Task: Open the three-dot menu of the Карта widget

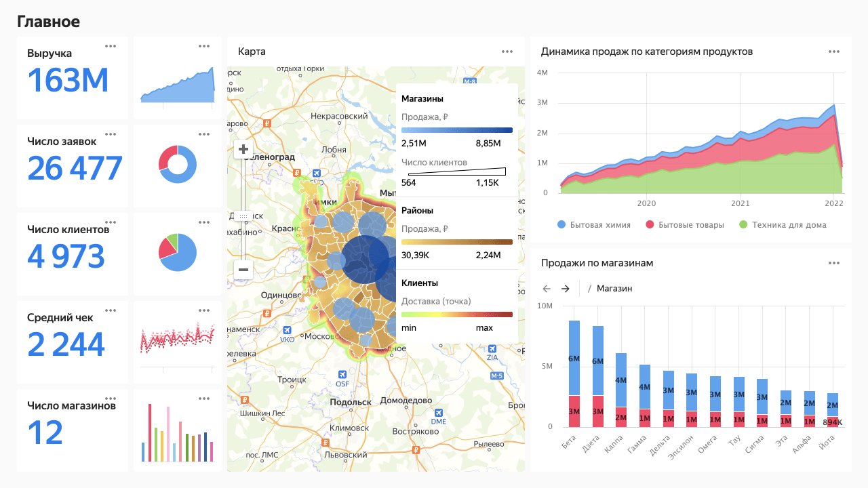Action: click(x=507, y=51)
